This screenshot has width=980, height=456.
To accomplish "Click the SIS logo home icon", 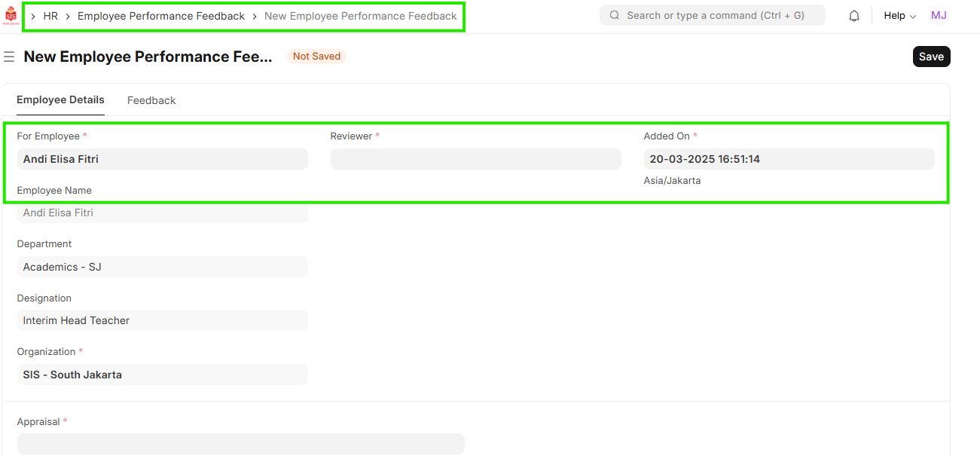I will (11, 16).
